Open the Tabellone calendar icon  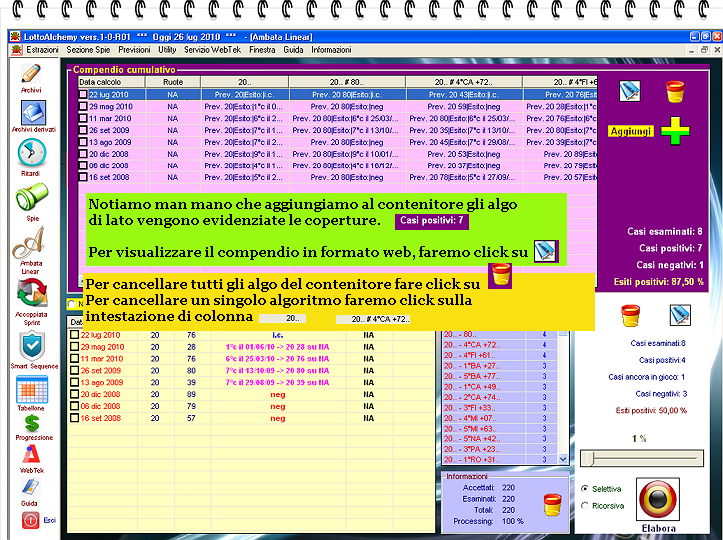[32, 390]
